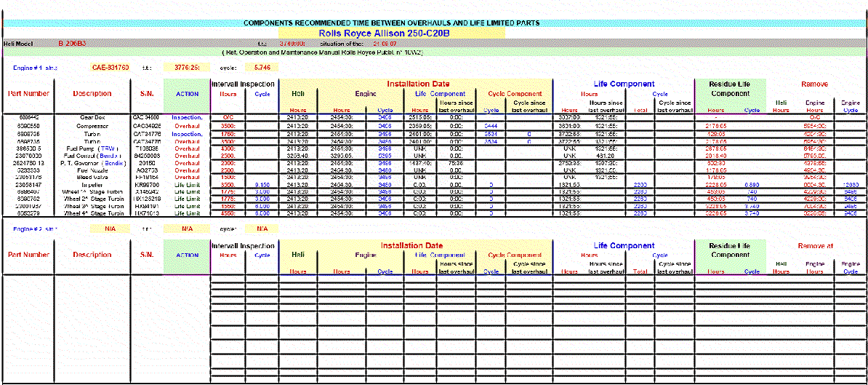Image resolution: width=868 pixels, height=385 pixels.
Task: Select the 'B 206B3' heli model value
Action: point(72,43)
